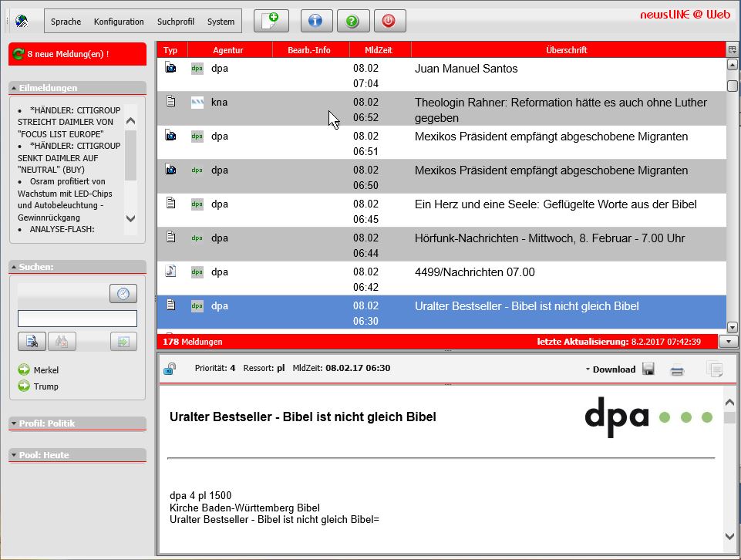
Task: Click the document search binoculars button
Action: 32,341
